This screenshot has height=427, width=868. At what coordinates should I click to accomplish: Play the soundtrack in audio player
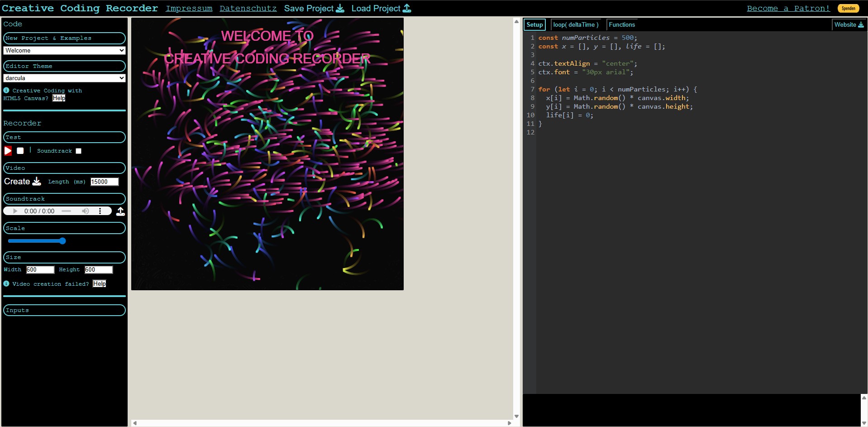tap(15, 211)
